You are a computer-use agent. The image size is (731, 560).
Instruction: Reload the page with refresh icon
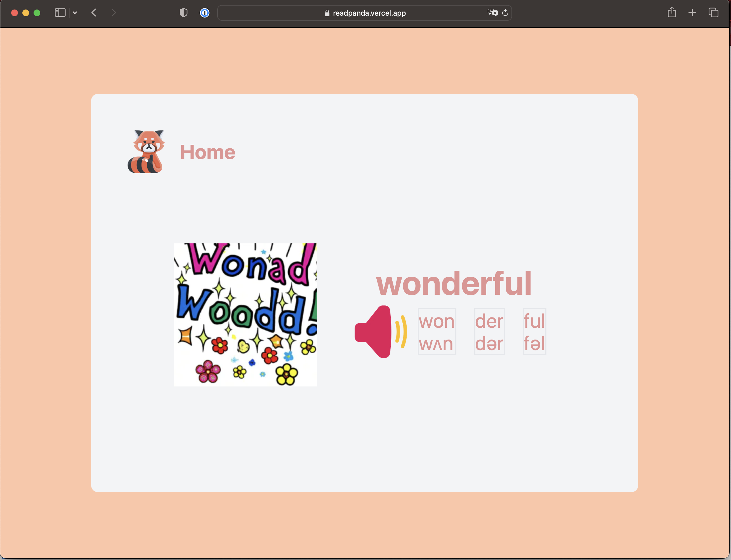click(x=505, y=13)
